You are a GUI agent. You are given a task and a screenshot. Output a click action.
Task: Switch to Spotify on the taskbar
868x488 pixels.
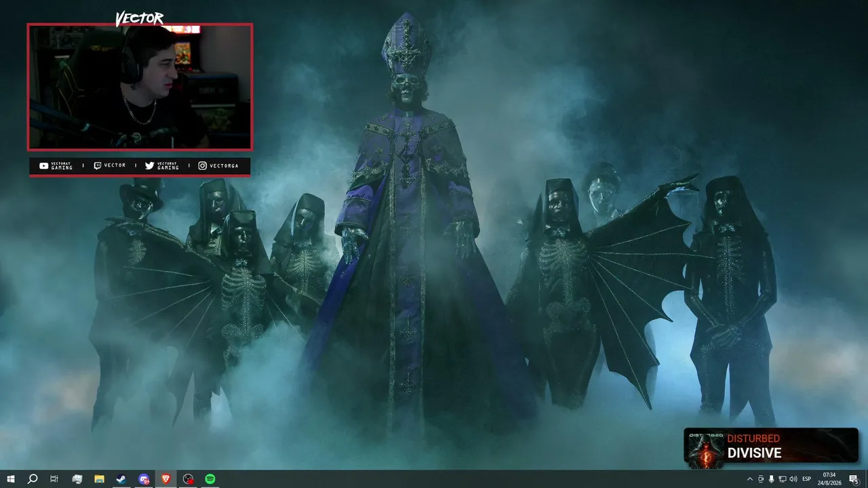pyautogui.click(x=210, y=479)
